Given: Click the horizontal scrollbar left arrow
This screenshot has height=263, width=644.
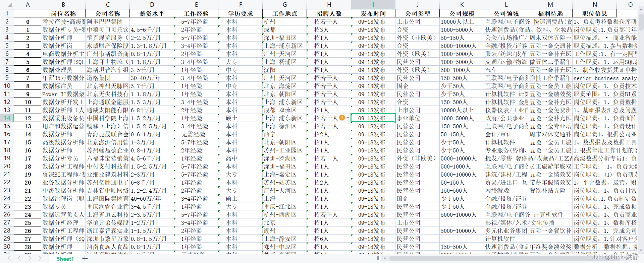Looking at the screenshot, I should [385, 258].
